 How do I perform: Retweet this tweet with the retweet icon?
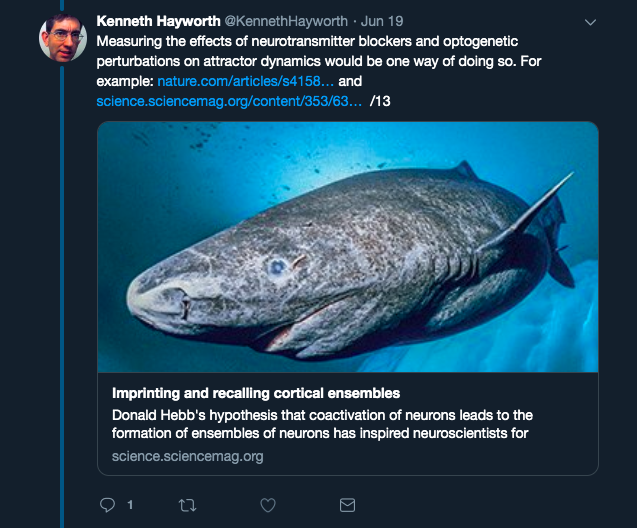pyautogui.click(x=187, y=505)
